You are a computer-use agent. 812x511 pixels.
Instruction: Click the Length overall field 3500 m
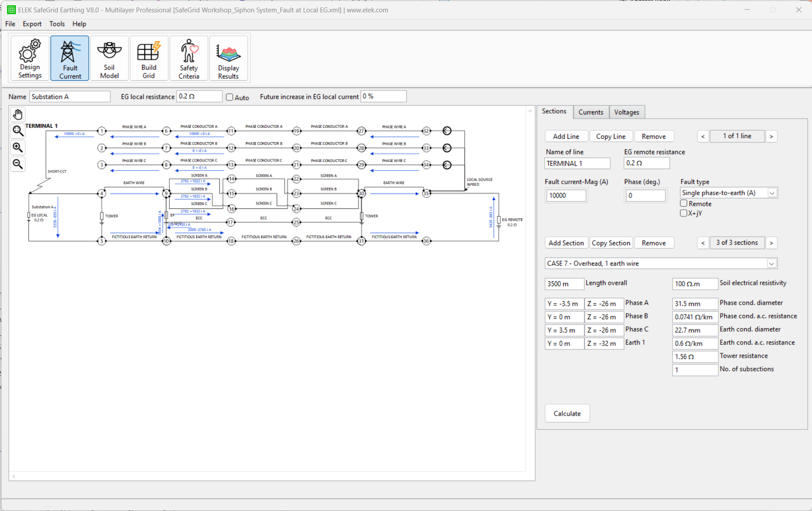tap(564, 284)
